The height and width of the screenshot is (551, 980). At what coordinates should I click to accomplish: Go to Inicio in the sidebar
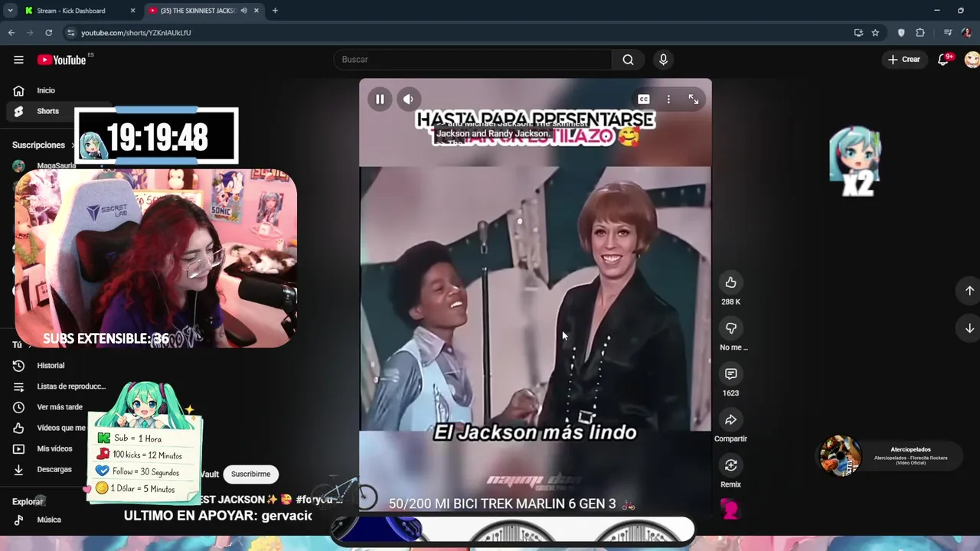pos(46,90)
